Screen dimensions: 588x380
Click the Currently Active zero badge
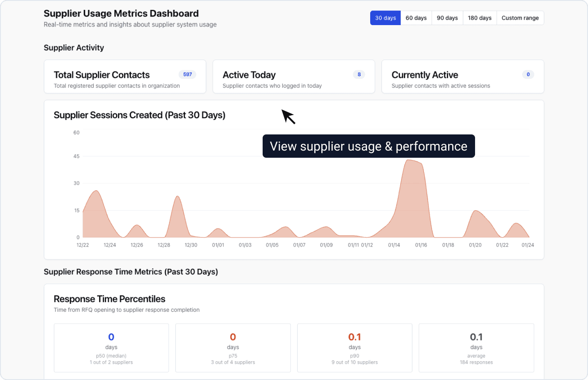[528, 74]
